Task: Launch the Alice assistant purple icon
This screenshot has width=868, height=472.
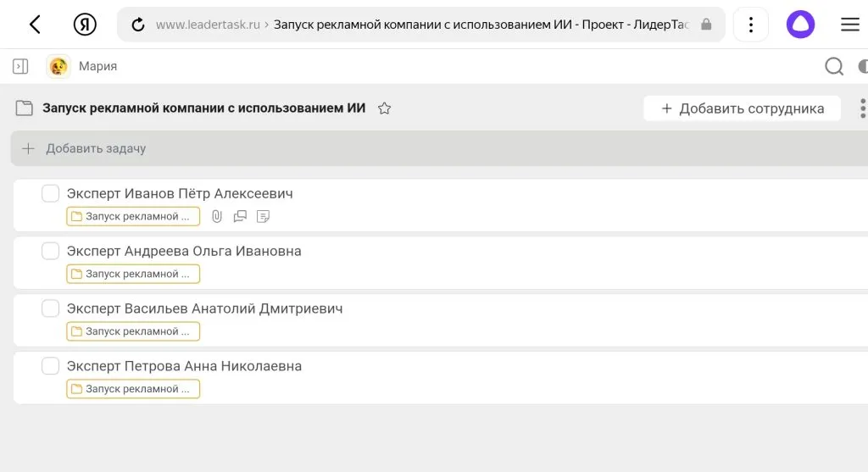Action: [x=800, y=25]
